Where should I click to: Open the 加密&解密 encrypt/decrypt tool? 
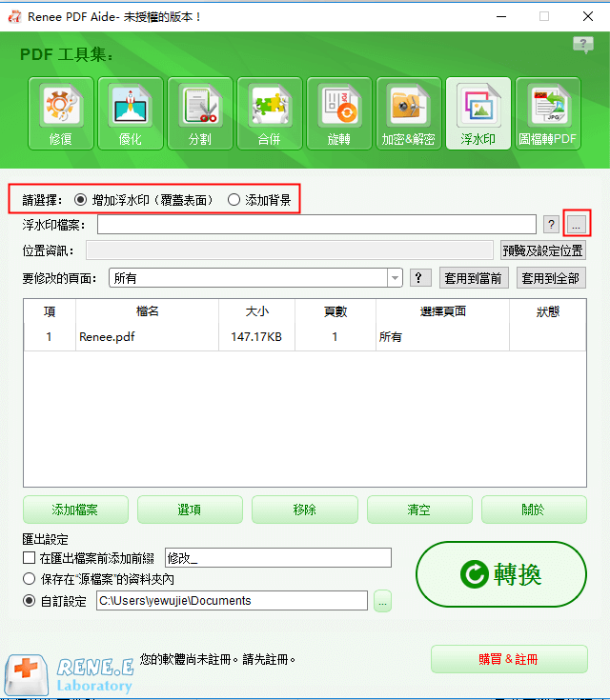click(x=409, y=113)
